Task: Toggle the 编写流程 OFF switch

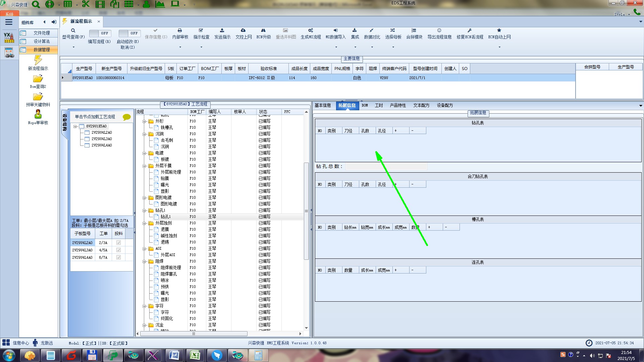Action: (99, 33)
